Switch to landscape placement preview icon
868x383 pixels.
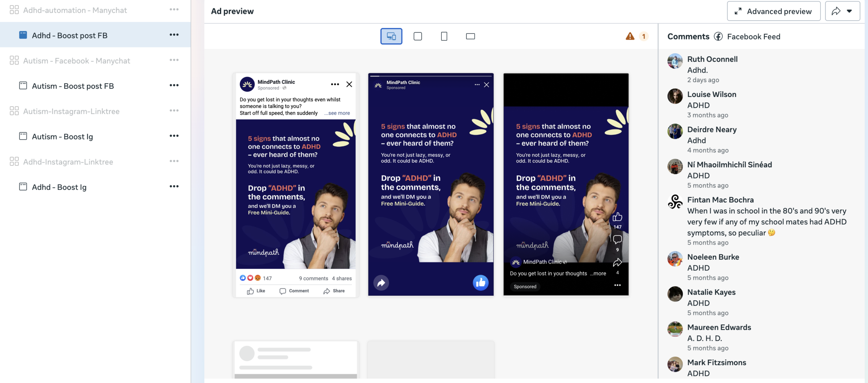click(x=470, y=36)
